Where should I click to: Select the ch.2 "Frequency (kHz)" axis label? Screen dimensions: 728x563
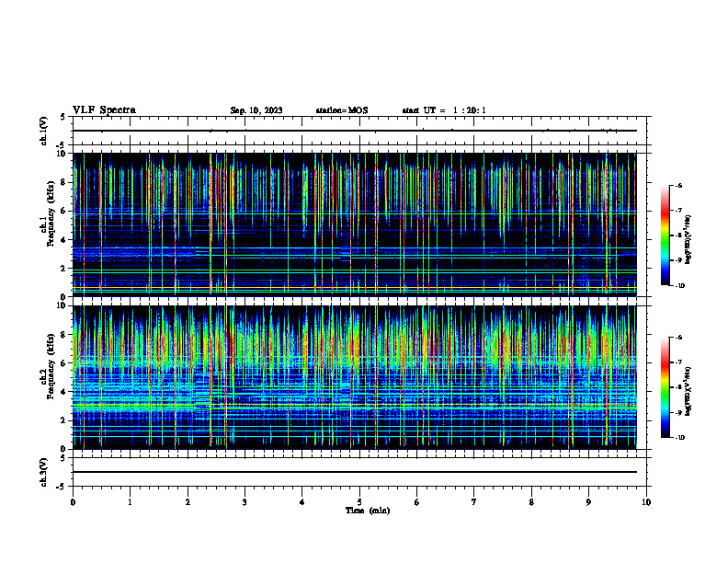click(x=51, y=366)
